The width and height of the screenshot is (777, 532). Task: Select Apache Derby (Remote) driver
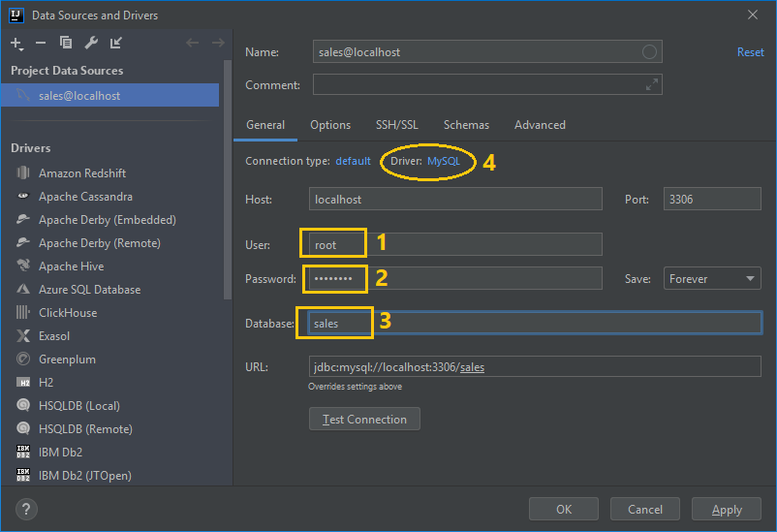[100, 243]
